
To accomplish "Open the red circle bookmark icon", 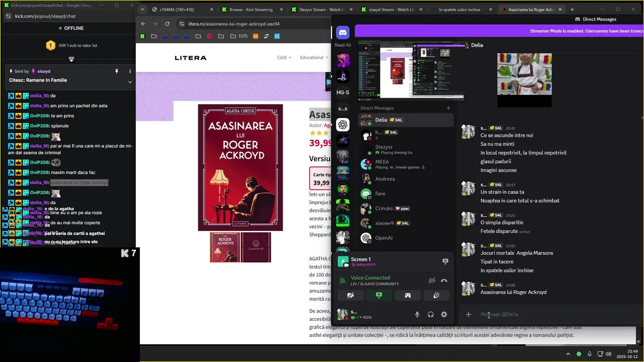I will [x=209, y=36].
